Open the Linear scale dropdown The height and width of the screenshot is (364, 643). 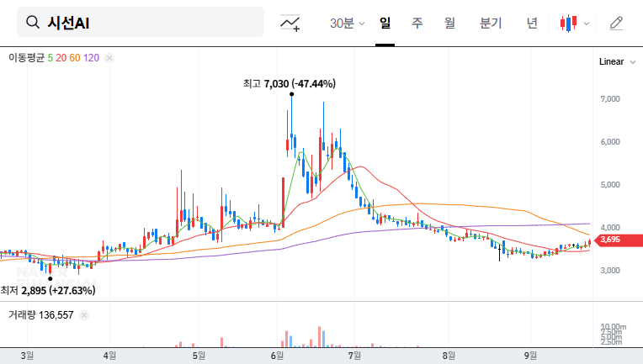point(617,62)
